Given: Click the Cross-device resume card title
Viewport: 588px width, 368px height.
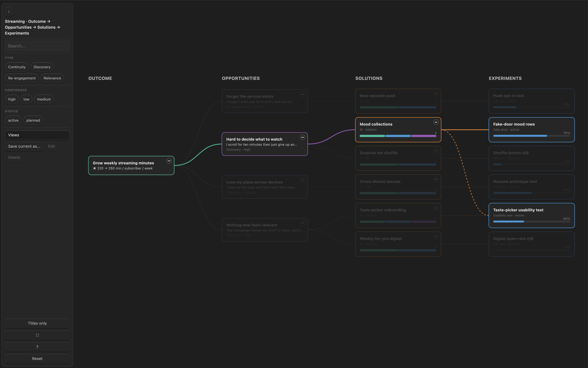Looking at the screenshot, I should [x=380, y=182].
